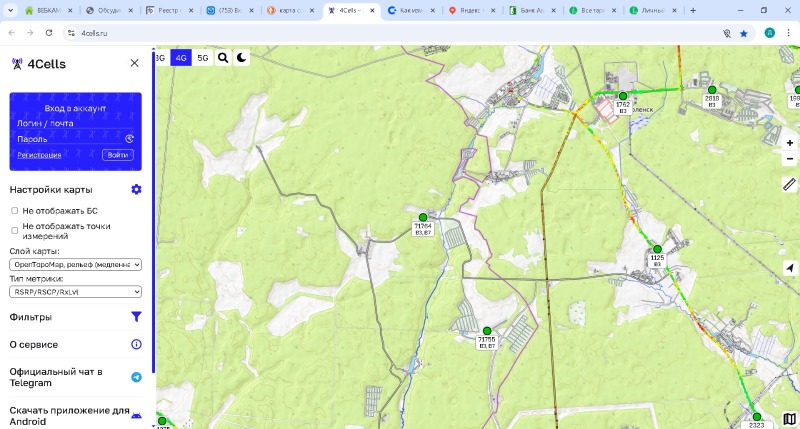The image size is (800, 429).
Task: Open the 'Слой карты' map layer dropdown
Action: [x=76, y=264]
